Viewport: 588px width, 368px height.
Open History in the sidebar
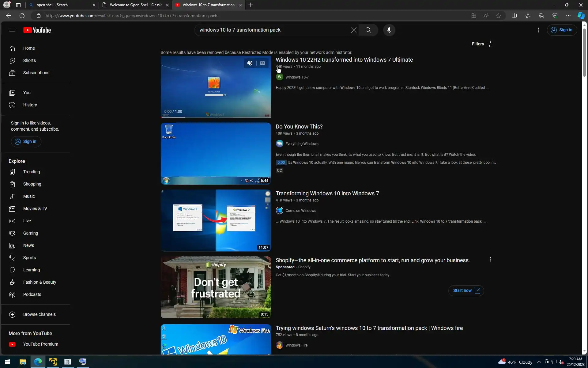tap(30, 105)
